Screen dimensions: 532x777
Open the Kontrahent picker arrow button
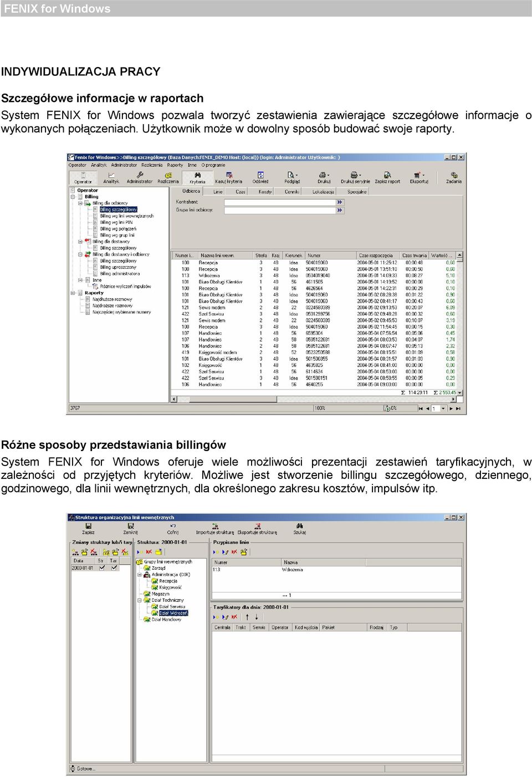click(x=340, y=202)
